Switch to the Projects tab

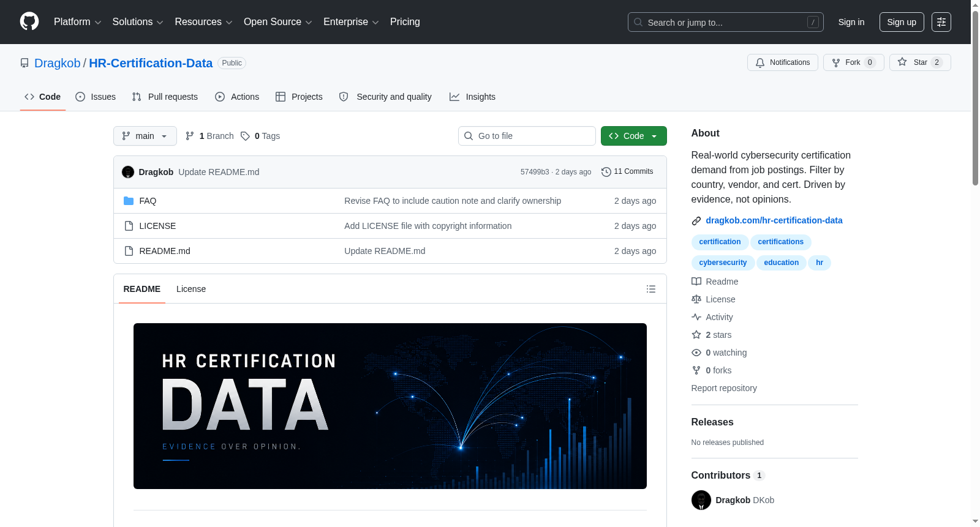299,97
